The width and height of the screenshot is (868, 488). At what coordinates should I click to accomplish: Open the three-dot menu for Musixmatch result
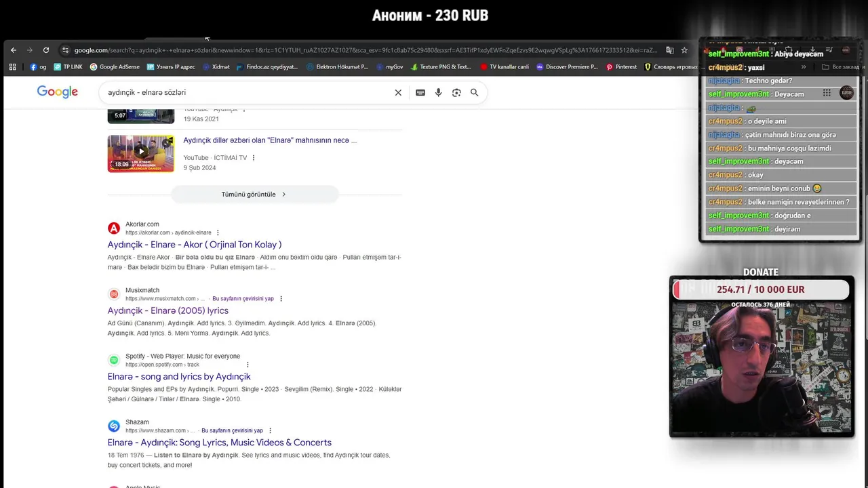point(281,299)
